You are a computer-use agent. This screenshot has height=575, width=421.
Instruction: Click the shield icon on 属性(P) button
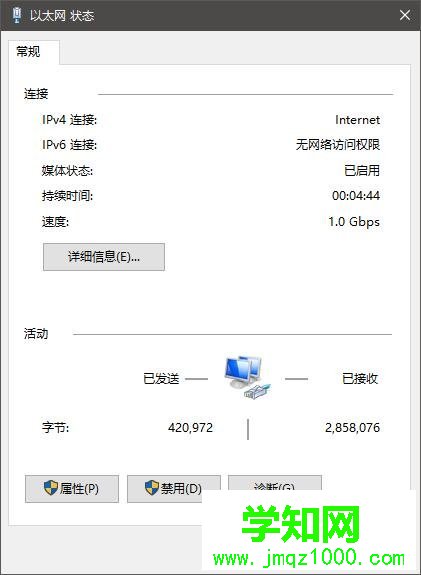coord(51,488)
